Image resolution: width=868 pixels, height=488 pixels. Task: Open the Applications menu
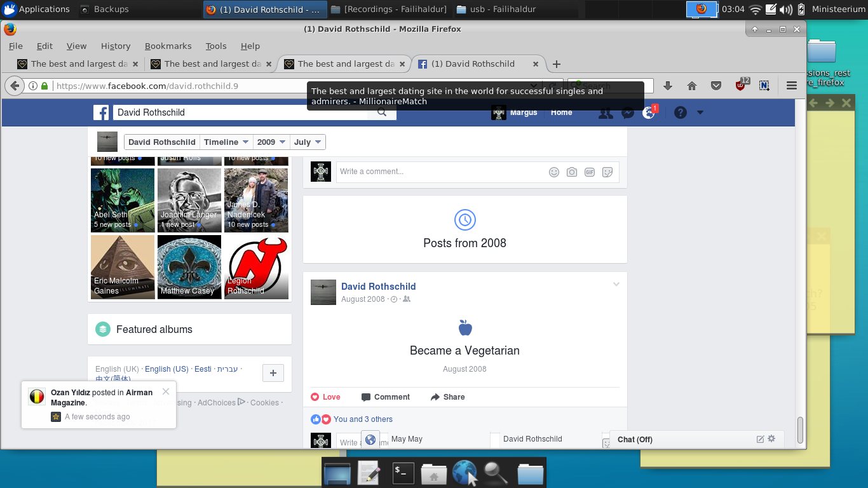(36, 9)
